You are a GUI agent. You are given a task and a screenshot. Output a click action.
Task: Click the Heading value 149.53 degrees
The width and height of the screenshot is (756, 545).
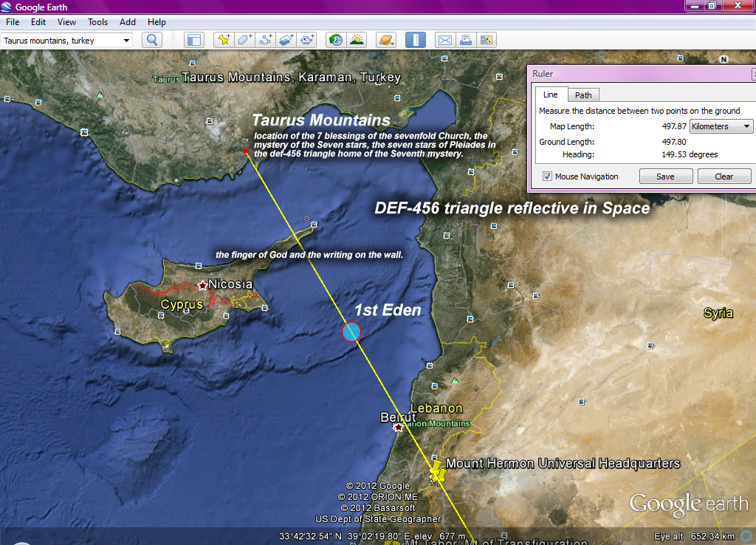click(x=690, y=154)
